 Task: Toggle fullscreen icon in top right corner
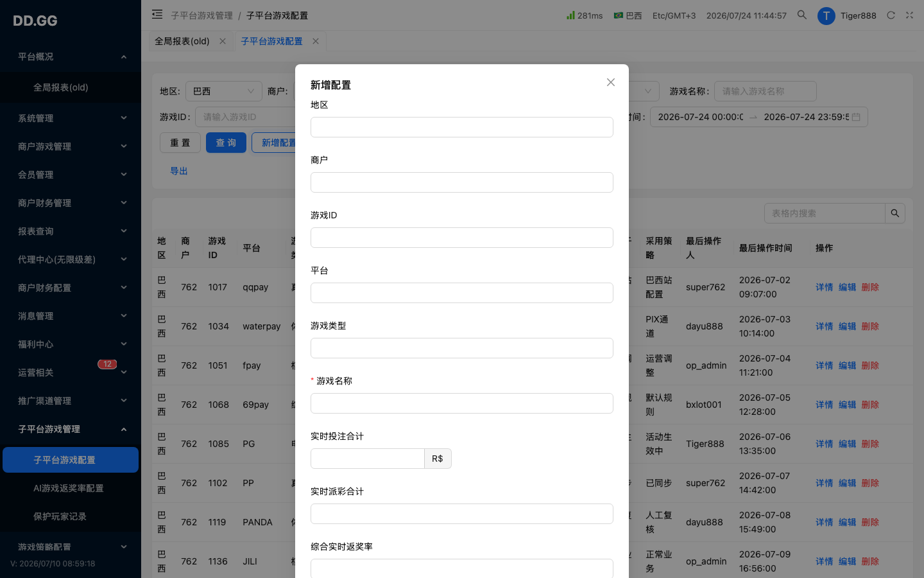(909, 15)
